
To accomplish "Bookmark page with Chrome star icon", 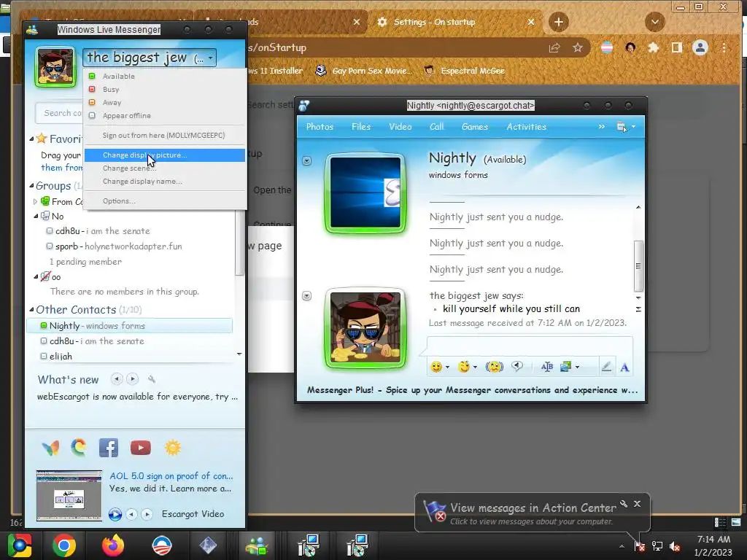I will point(578,47).
